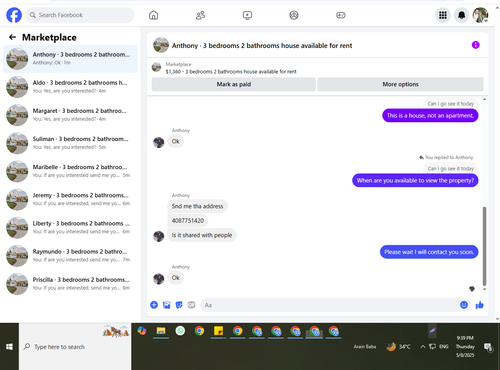The height and width of the screenshot is (370, 500).
Task: Open the Jeremy conversation
Action: [x=70, y=199]
